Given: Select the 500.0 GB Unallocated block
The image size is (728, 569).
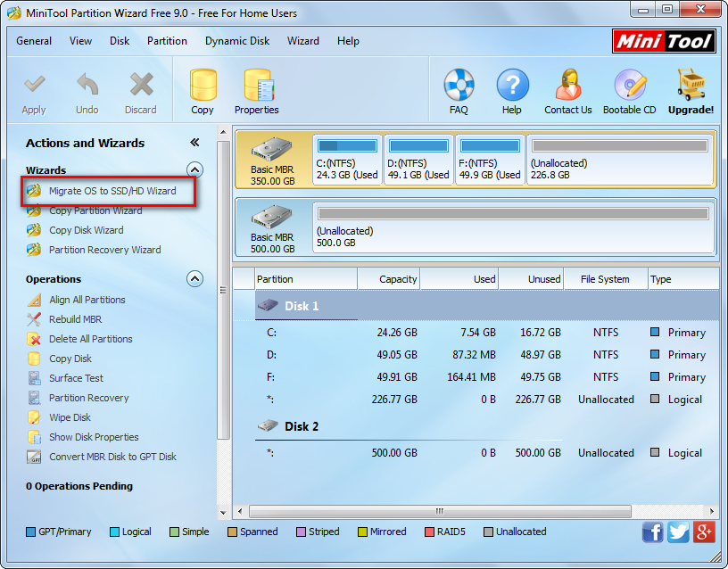Looking at the screenshot, I should point(514,227).
